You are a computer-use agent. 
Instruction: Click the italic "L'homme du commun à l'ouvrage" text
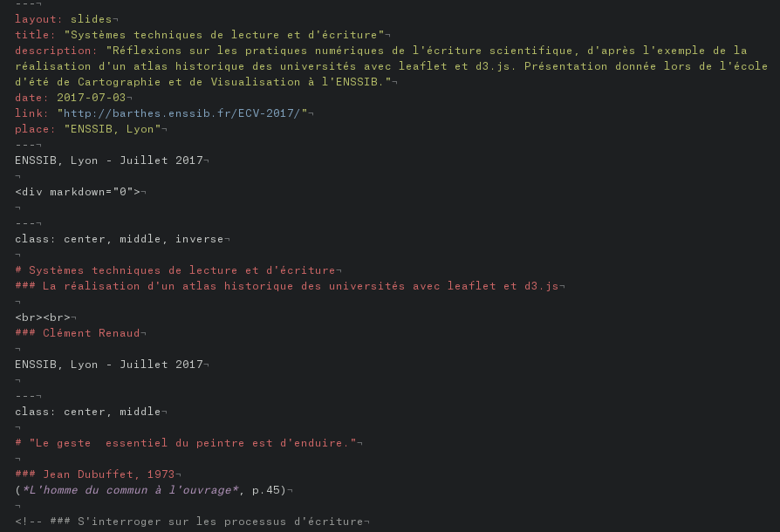coord(129,490)
